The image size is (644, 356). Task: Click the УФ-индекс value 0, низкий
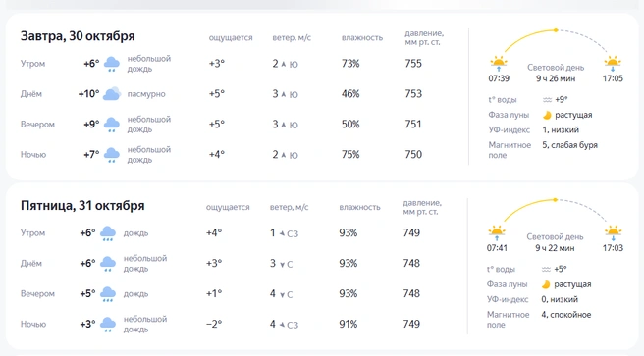point(560,299)
